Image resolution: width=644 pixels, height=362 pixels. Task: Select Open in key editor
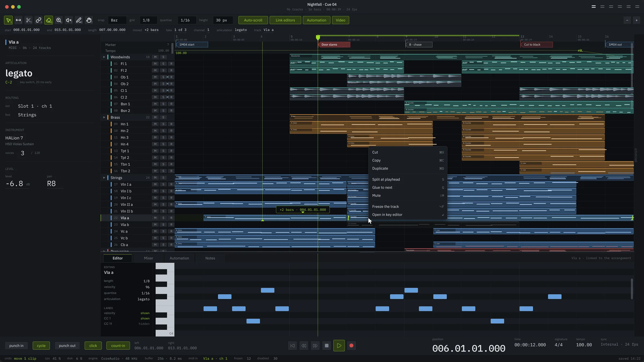pyautogui.click(x=408, y=215)
